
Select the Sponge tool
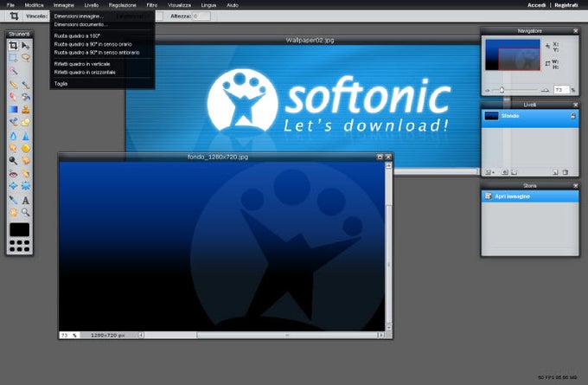coord(25,148)
